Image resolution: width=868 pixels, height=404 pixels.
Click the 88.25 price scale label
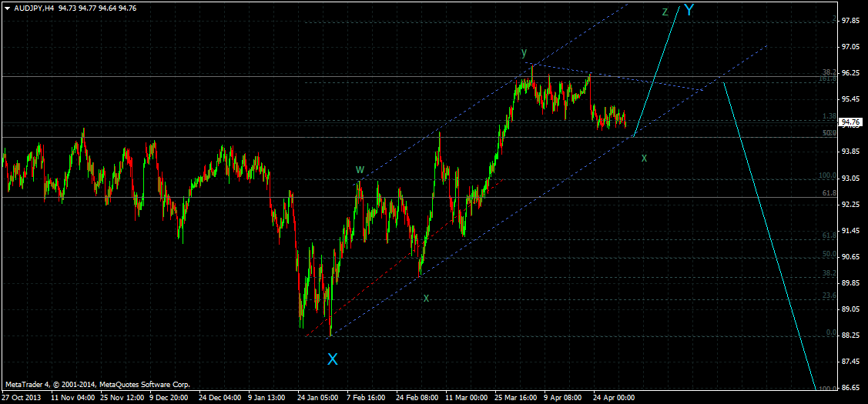pos(851,336)
